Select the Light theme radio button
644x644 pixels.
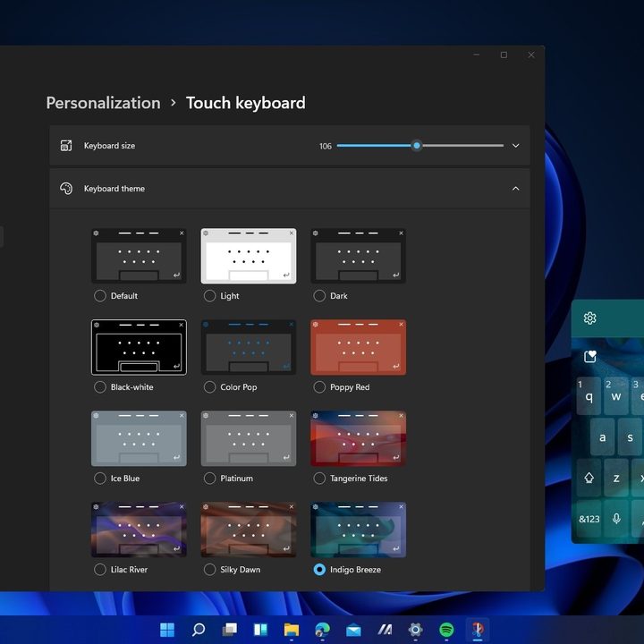[x=209, y=296]
